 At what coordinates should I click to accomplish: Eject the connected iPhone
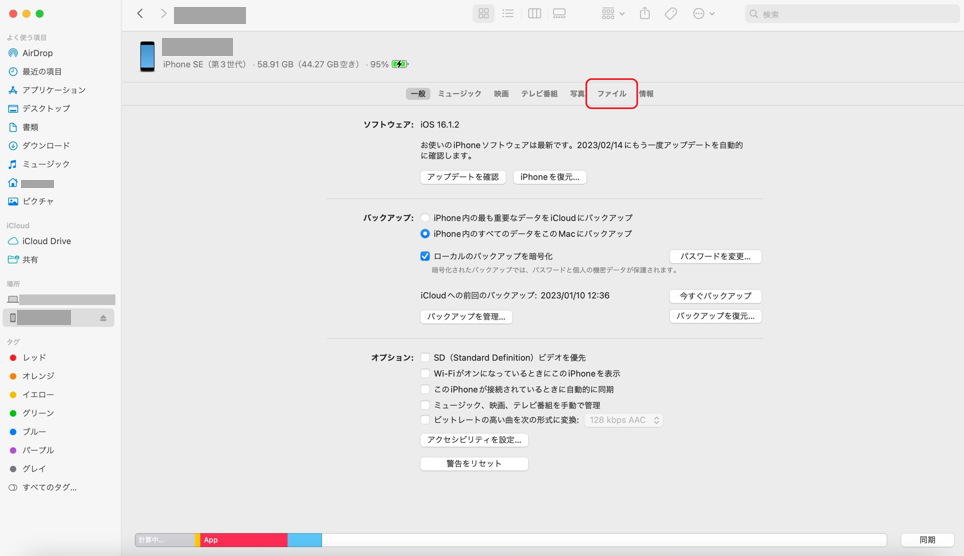coord(103,318)
